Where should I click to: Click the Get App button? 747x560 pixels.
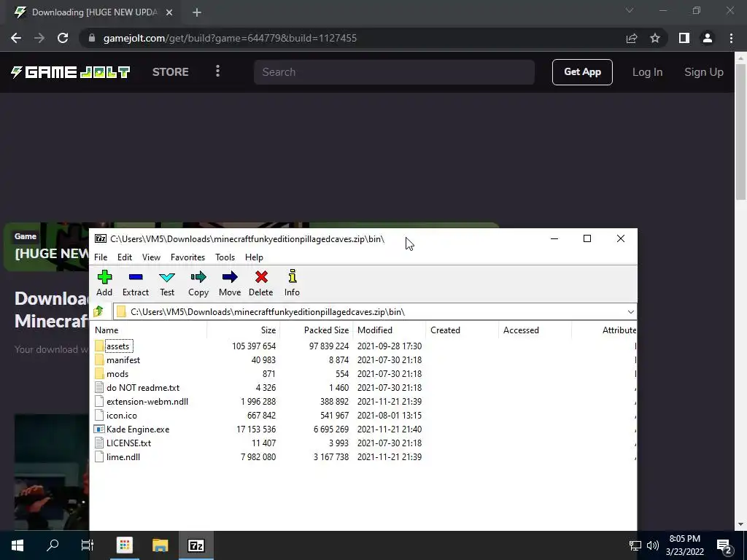[582, 72]
